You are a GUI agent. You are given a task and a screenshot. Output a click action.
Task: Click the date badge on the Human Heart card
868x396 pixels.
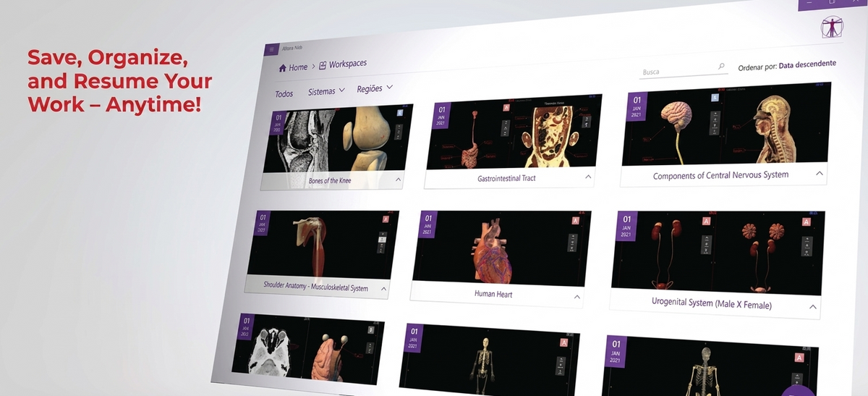428,225
